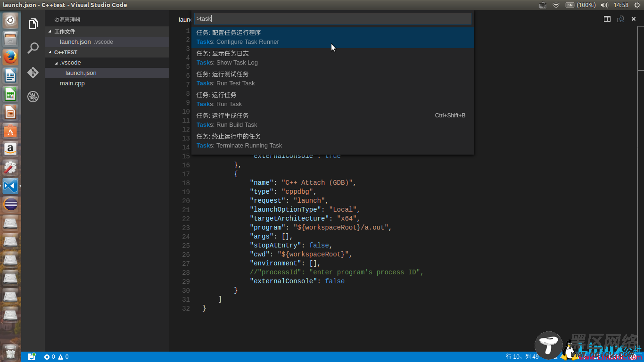Open the Wi-Fi network menu
Image resolution: width=644 pixels, height=362 pixels.
coord(556,5)
